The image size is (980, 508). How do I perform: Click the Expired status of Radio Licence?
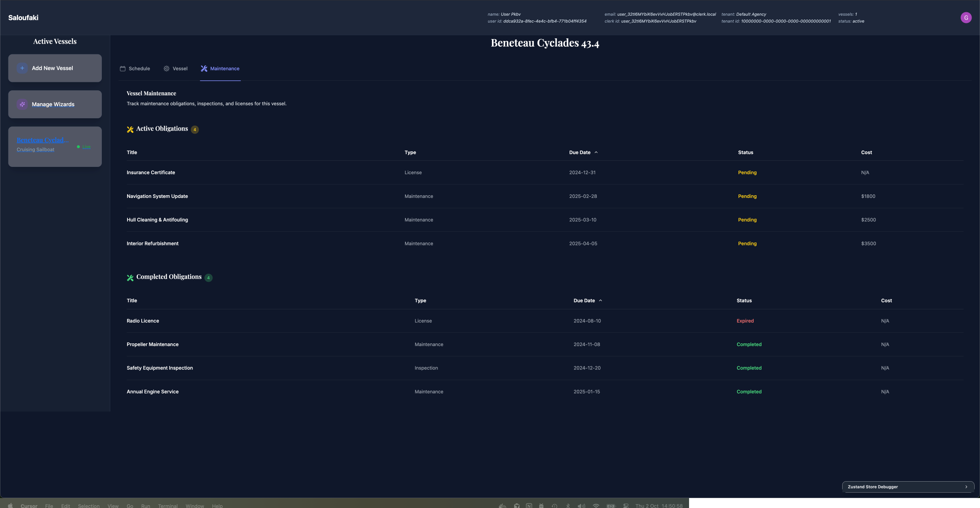(745, 321)
